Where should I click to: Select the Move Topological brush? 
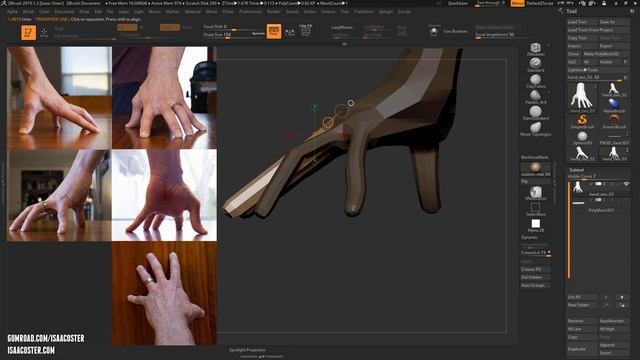tap(535, 129)
